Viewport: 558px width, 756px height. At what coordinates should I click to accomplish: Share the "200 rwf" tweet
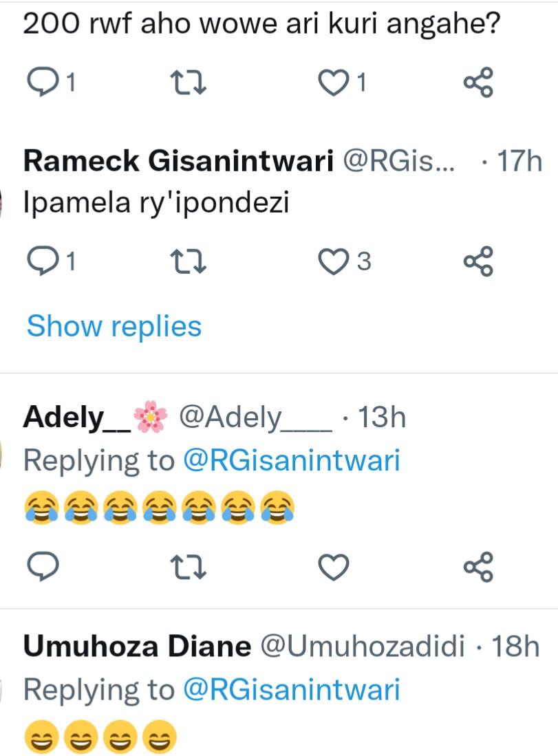(x=478, y=83)
